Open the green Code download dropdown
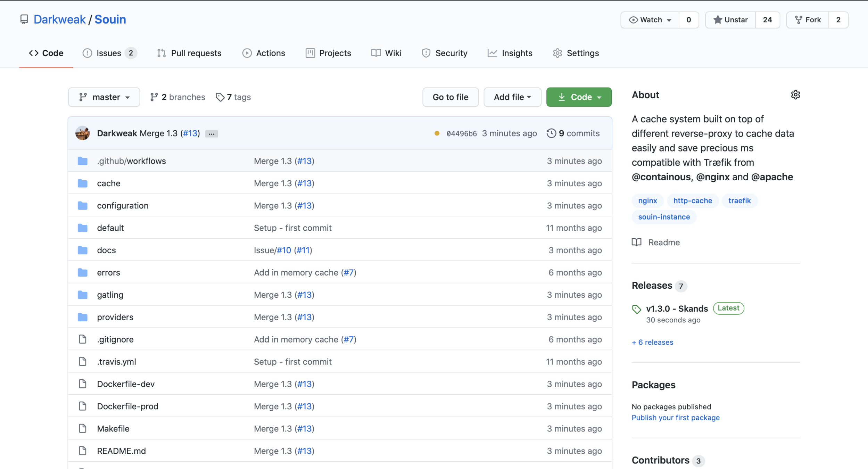The width and height of the screenshot is (868, 469). pyautogui.click(x=579, y=97)
